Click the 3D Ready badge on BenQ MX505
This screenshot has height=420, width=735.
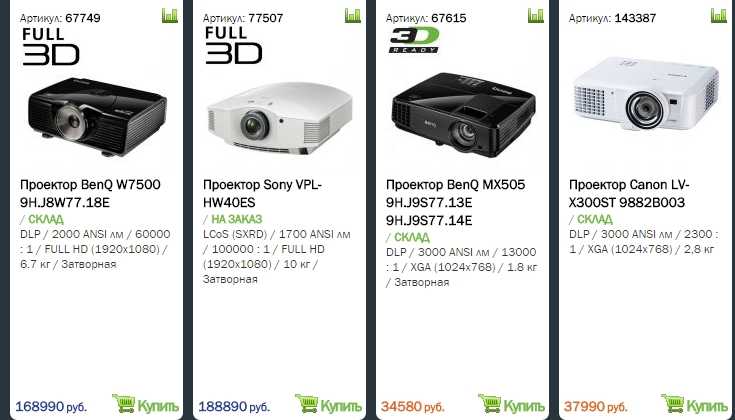(414, 40)
